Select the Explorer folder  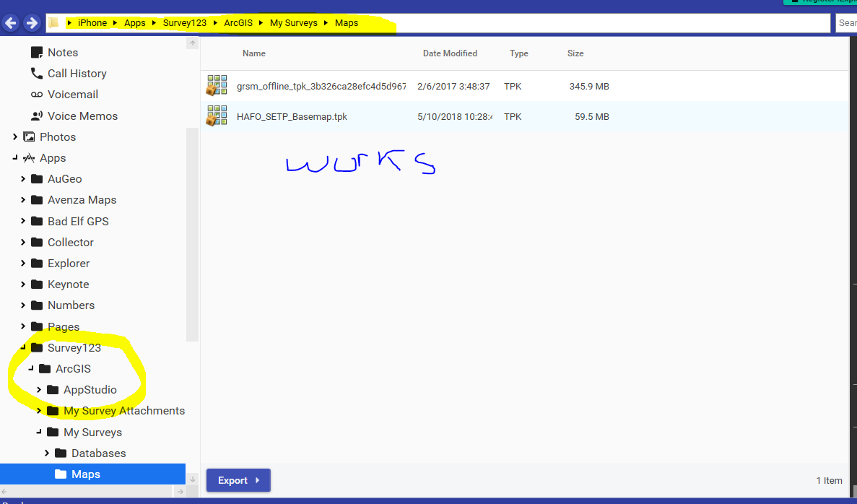(69, 264)
